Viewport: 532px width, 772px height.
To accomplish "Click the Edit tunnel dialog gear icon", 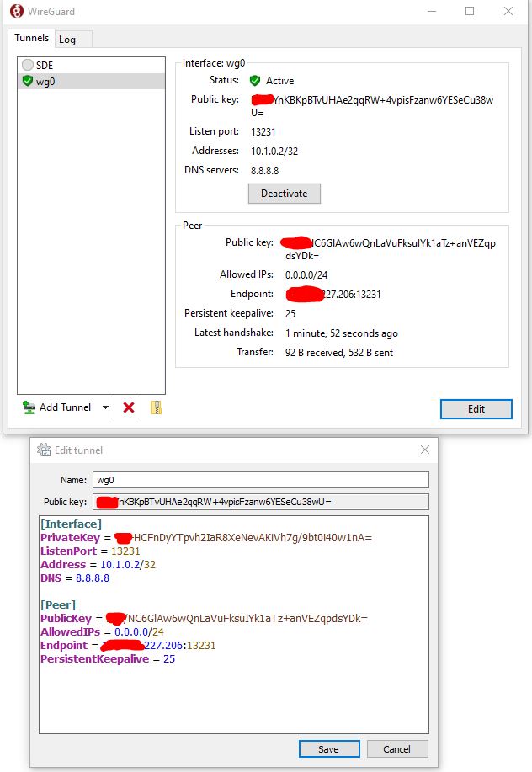I will [x=44, y=450].
